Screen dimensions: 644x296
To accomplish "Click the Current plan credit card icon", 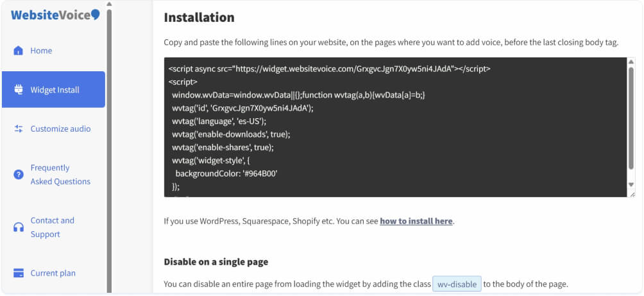I will tap(19, 274).
